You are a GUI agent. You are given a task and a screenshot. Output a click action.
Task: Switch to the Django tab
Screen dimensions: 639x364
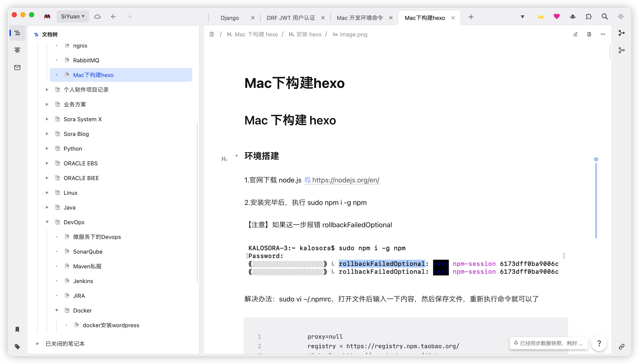[229, 18]
